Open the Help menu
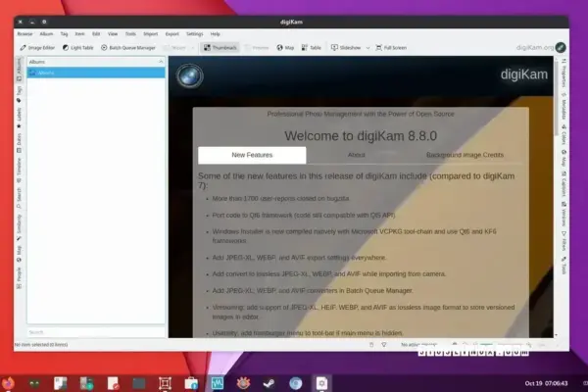Image resolution: width=588 pixels, height=392 pixels. 215,33
